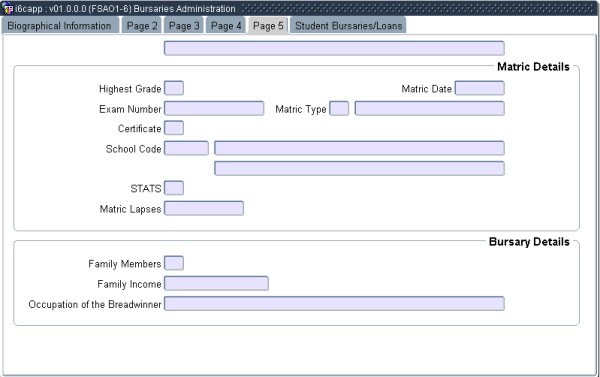Click the Highest Grade field
This screenshot has height=377, width=600.
coord(174,88)
